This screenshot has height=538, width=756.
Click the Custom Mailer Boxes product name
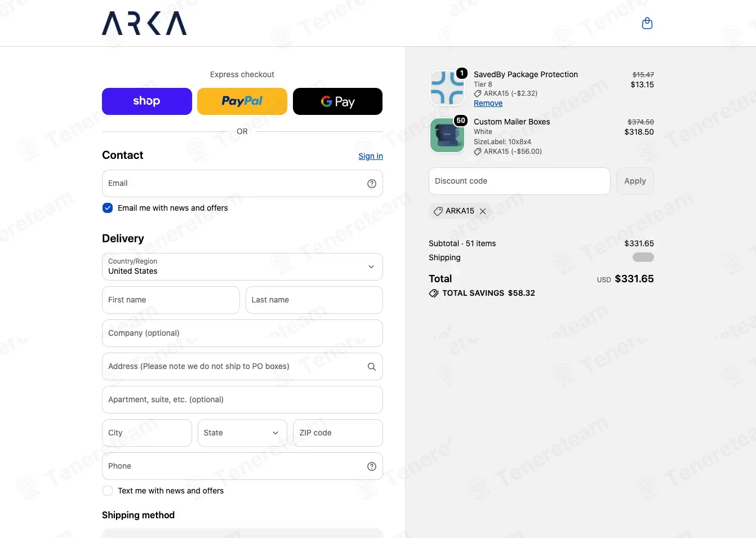point(512,122)
